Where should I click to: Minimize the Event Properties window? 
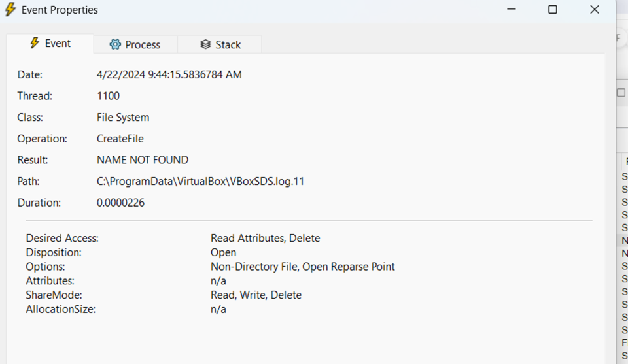pos(511,10)
